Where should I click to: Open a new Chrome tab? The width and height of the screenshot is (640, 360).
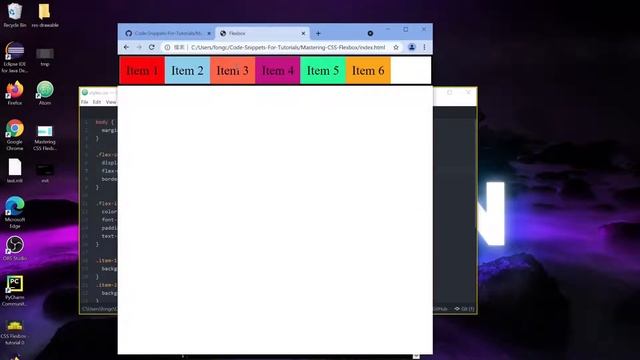pos(318,33)
